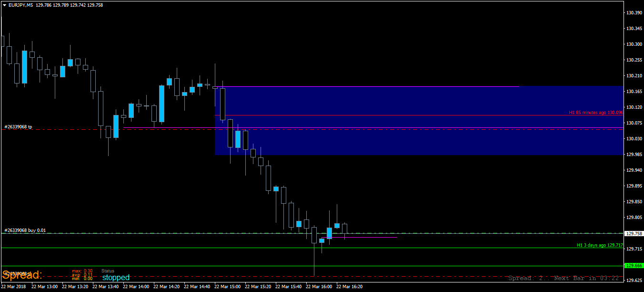Click the red H1 85 minutes ago 130.096 label
The image size is (644, 292).
point(596,113)
